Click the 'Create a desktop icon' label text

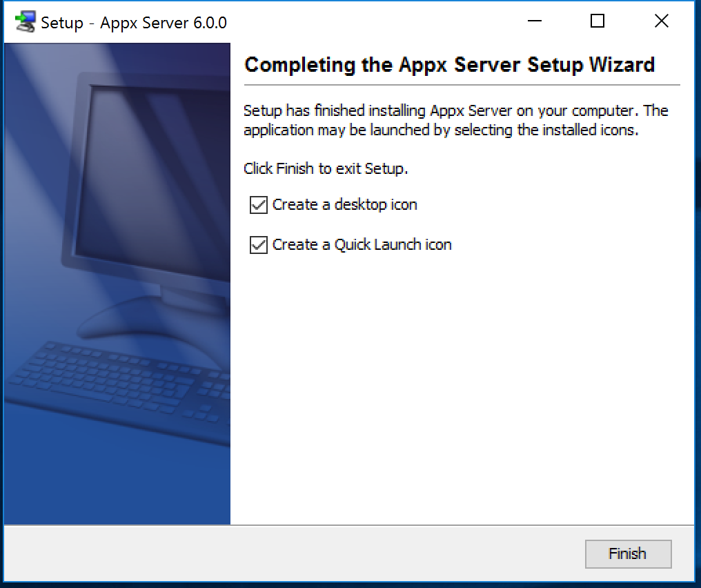point(344,205)
